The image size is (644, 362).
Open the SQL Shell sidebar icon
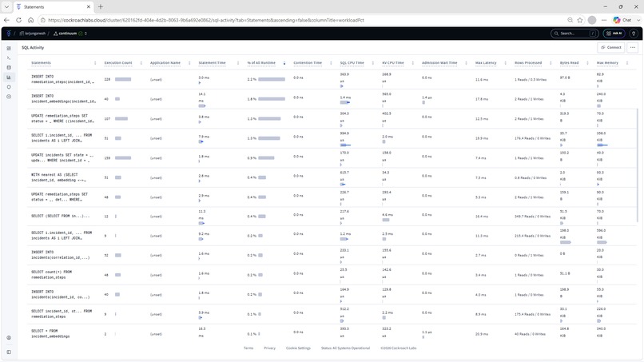[9, 58]
